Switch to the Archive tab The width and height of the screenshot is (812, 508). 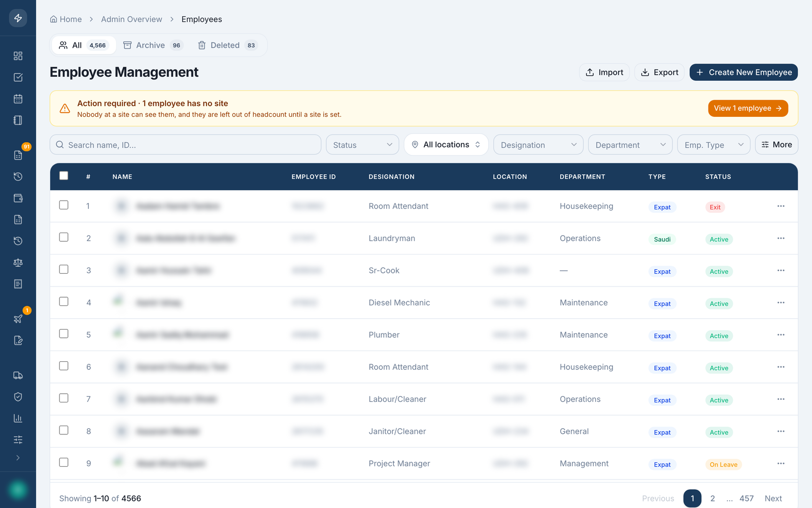tap(153, 45)
